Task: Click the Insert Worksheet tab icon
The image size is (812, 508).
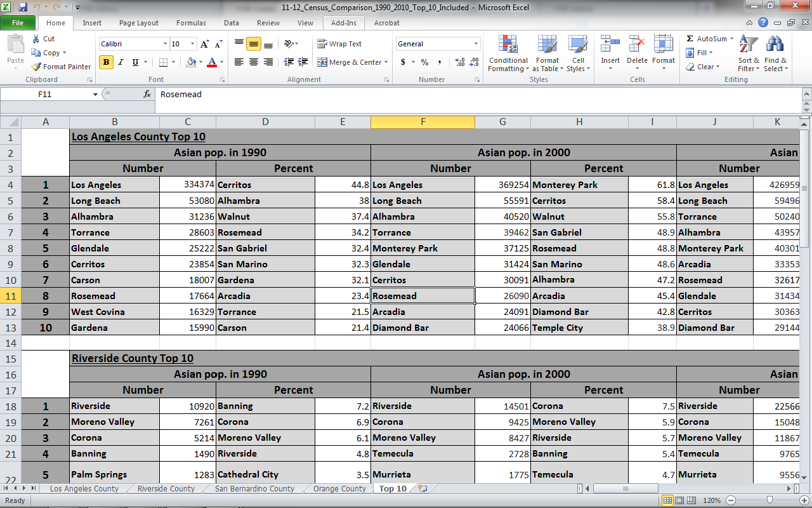Action: point(422,489)
